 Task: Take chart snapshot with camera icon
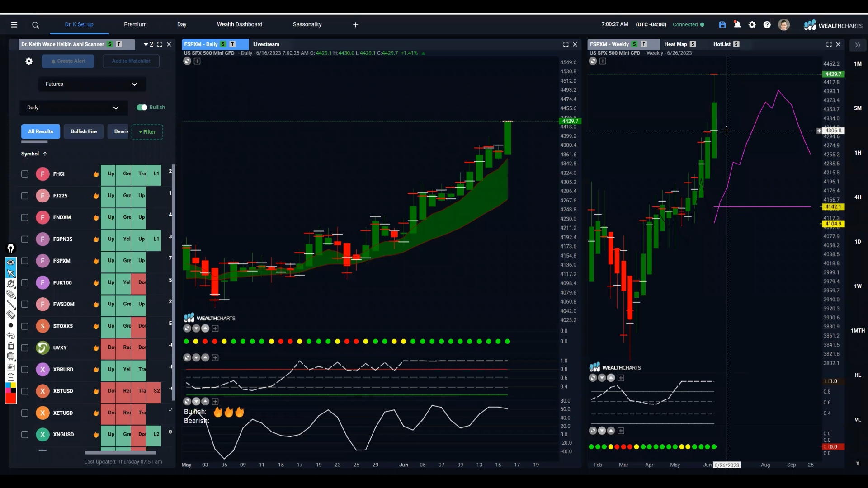11,367
